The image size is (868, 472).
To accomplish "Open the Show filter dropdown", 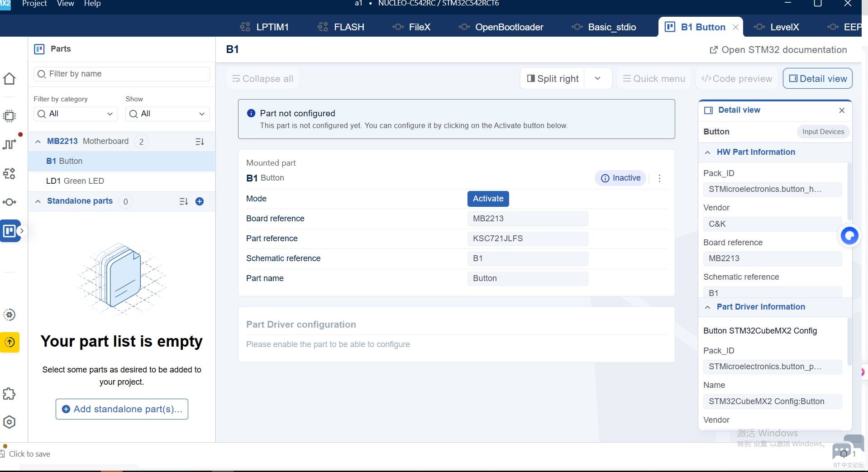I will click(167, 114).
